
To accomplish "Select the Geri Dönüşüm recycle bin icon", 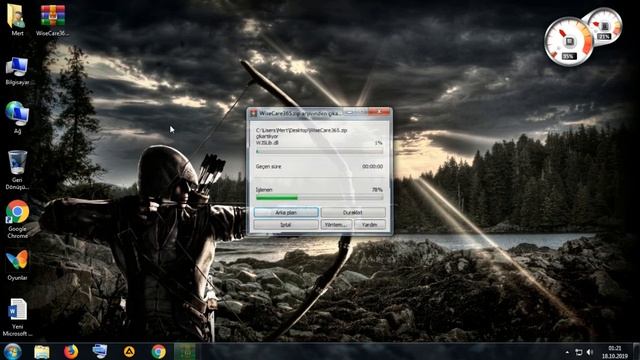I will pos(17,170).
